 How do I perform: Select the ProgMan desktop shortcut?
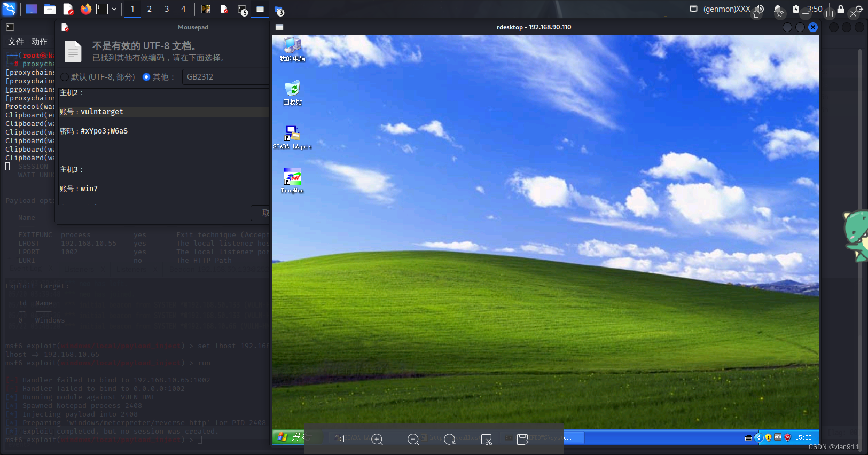[x=292, y=181]
